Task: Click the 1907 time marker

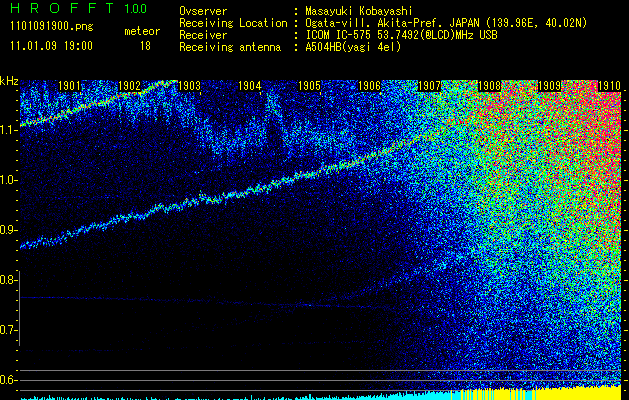Action: (429, 86)
